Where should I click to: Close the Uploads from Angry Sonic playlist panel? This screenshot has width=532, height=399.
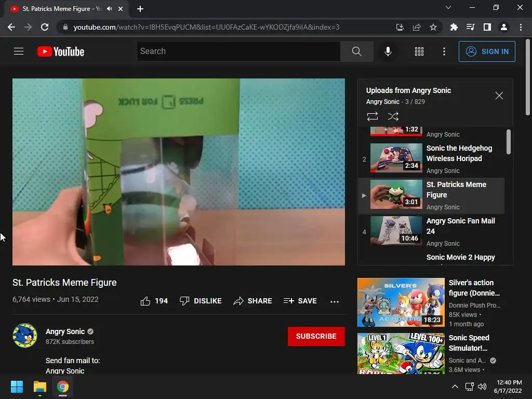[x=499, y=96]
